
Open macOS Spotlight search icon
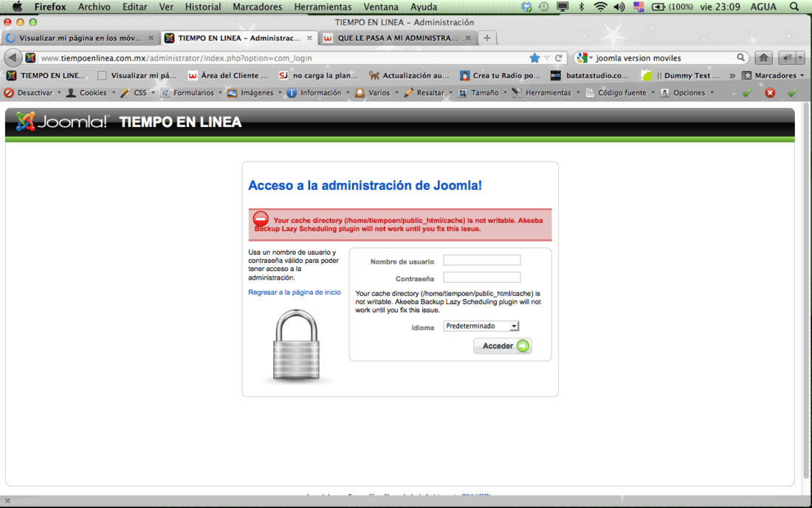click(x=794, y=7)
